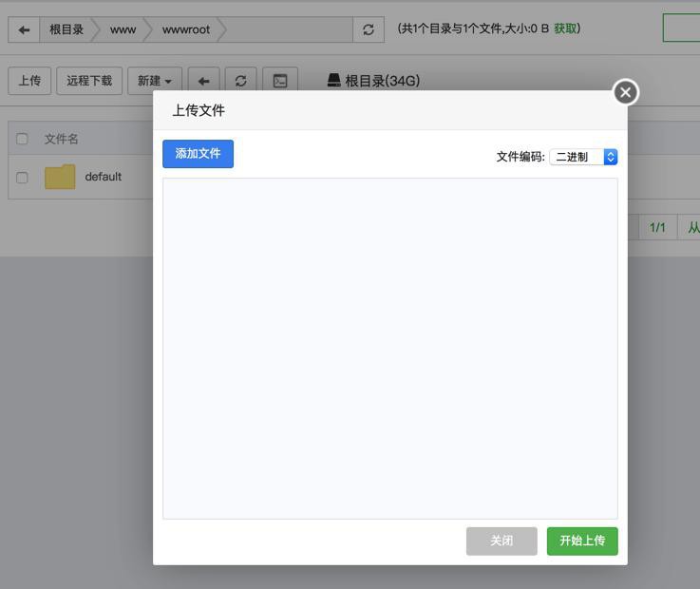
Task: Click the 文件名 column header
Action: (x=61, y=139)
